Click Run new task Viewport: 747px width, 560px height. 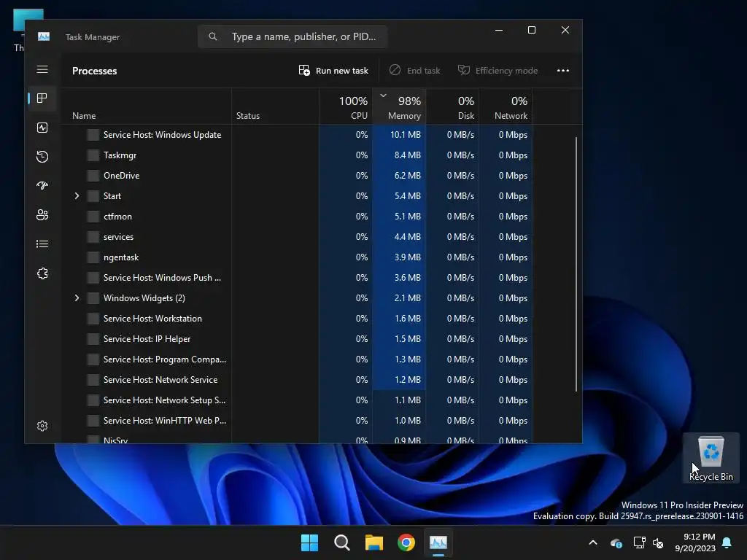click(333, 71)
